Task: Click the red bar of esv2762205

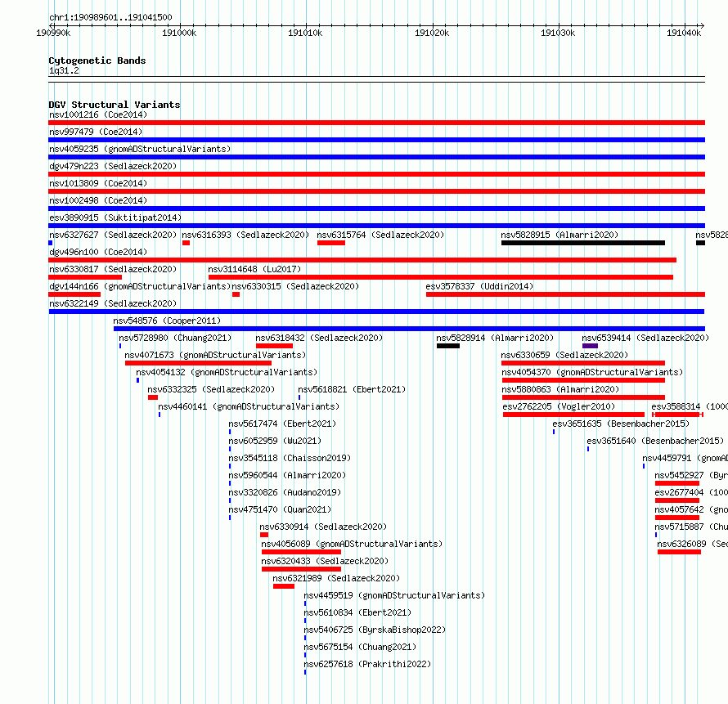Action: 573,415
